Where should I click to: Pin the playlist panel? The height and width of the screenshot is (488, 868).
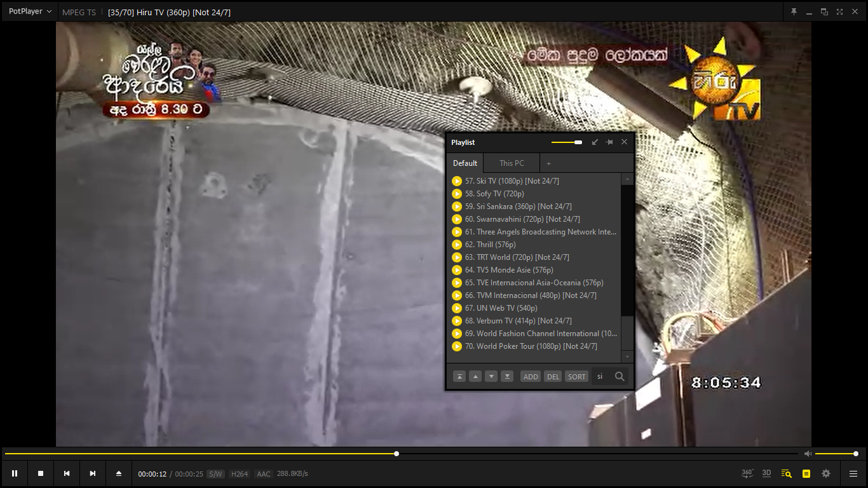tap(609, 142)
